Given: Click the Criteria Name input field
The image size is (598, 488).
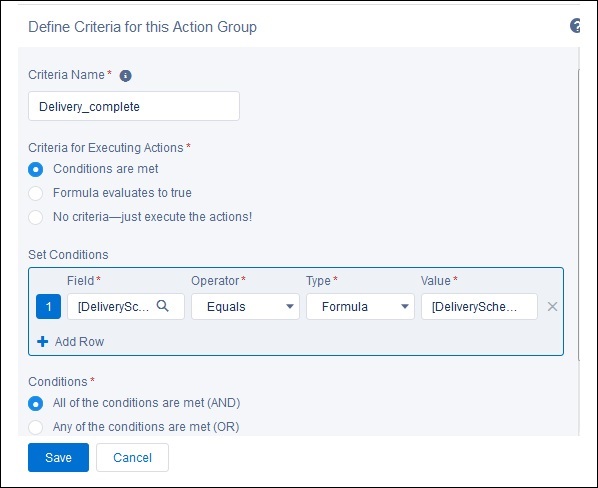Looking at the screenshot, I should (x=134, y=106).
